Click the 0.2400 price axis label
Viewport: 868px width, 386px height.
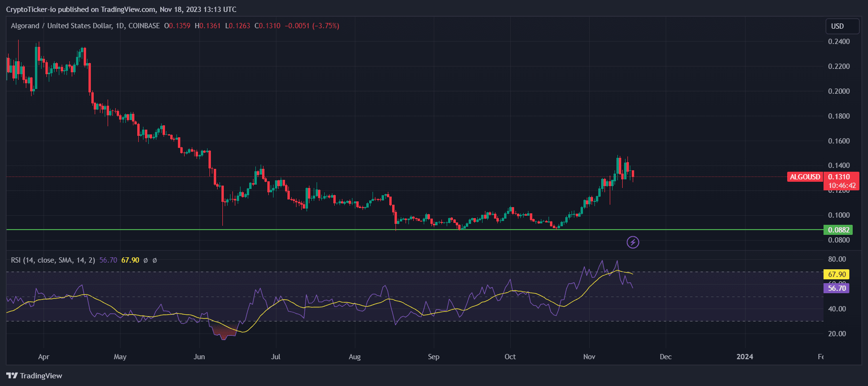point(839,42)
